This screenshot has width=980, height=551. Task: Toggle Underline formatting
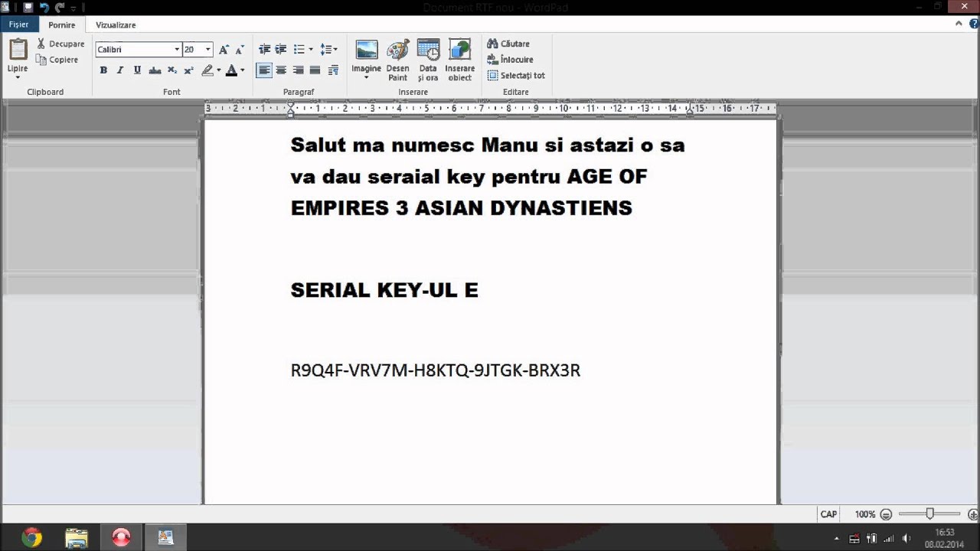[x=137, y=70]
